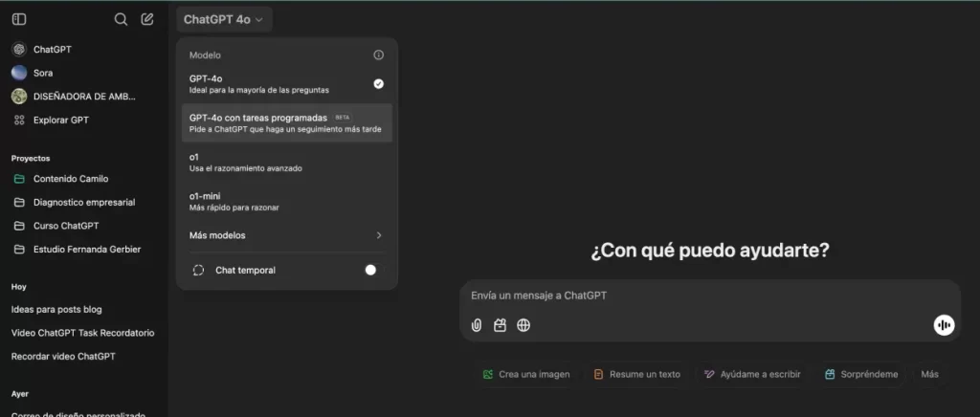Open the tools box icon in the composer
The image size is (980, 417).
[500, 325]
